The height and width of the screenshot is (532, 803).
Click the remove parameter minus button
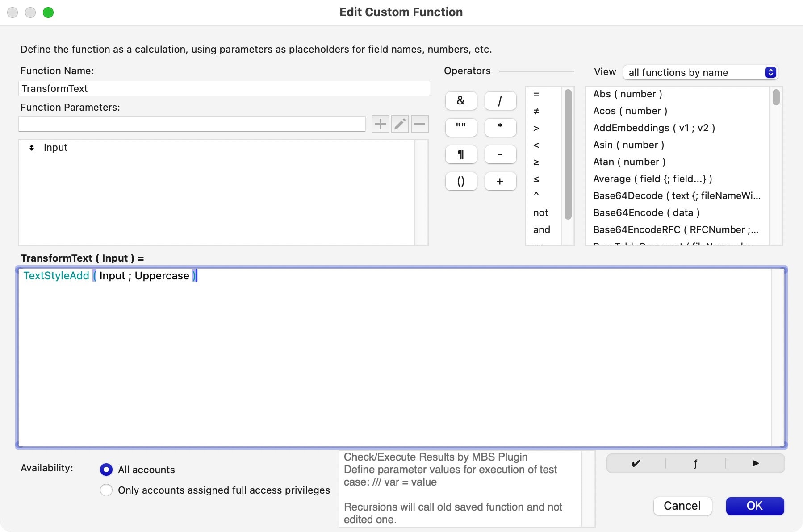coord(420,124)
